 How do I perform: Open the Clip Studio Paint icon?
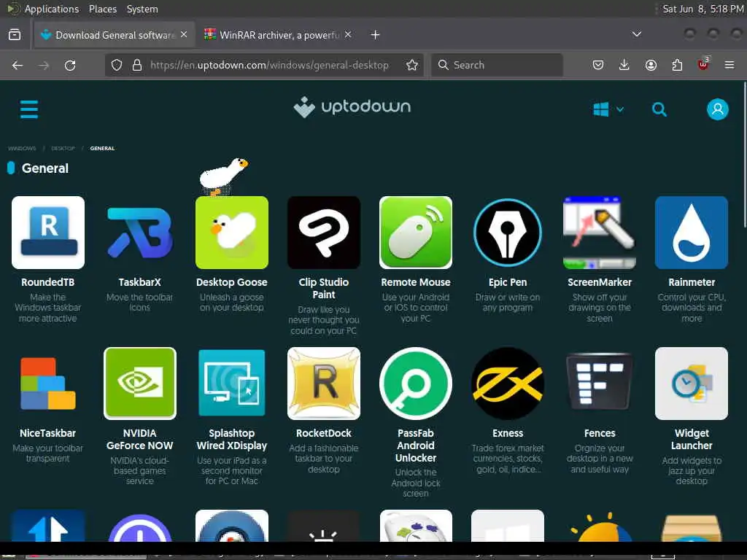point(324,233)
